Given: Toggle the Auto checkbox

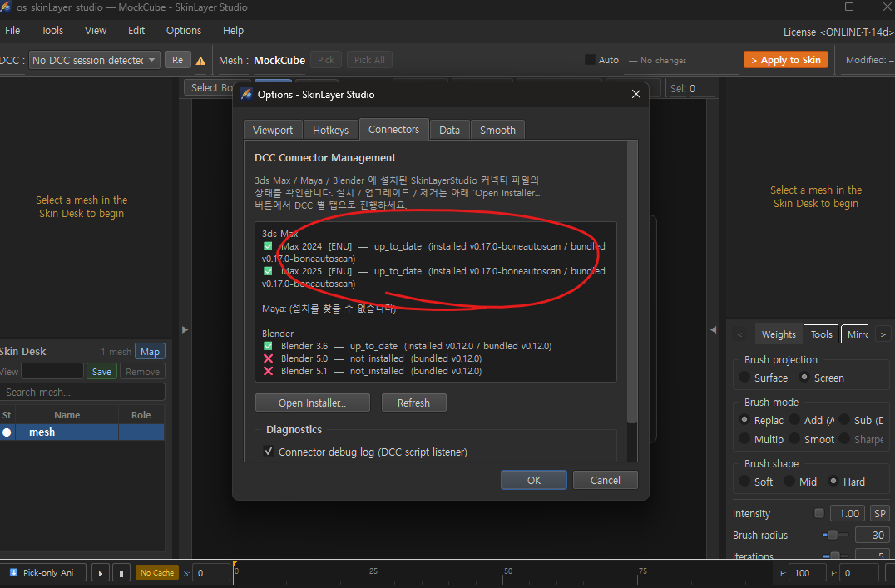Looking at the screenshot, I should tap(591, 59).
